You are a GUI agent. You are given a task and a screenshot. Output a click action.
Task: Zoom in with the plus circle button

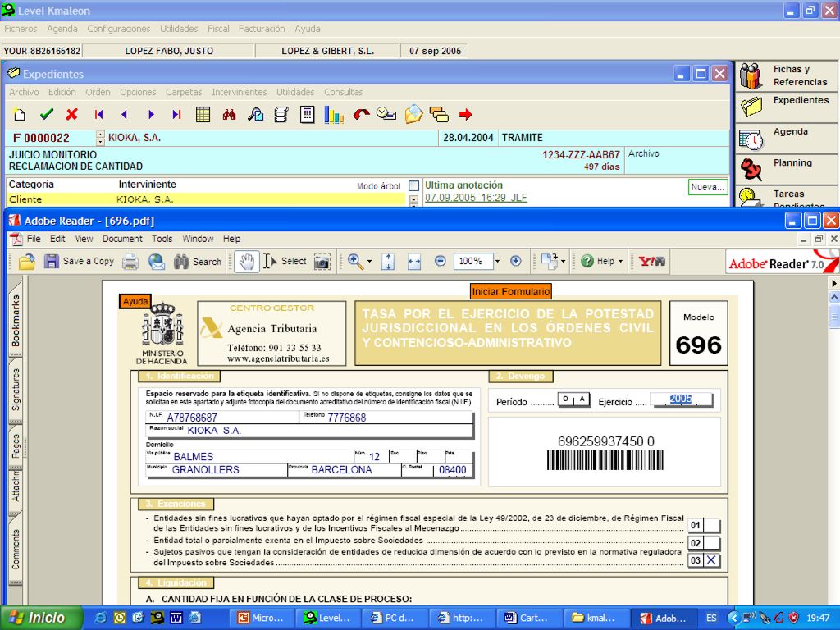515,261
